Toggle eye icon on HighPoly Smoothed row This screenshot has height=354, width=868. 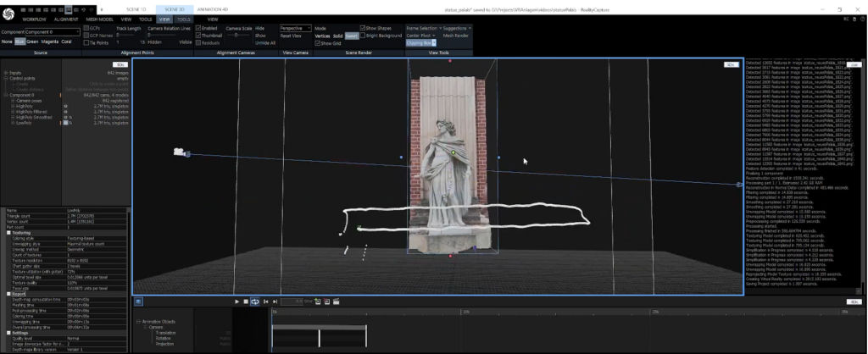pyautogui.click(x=65, y=117)
